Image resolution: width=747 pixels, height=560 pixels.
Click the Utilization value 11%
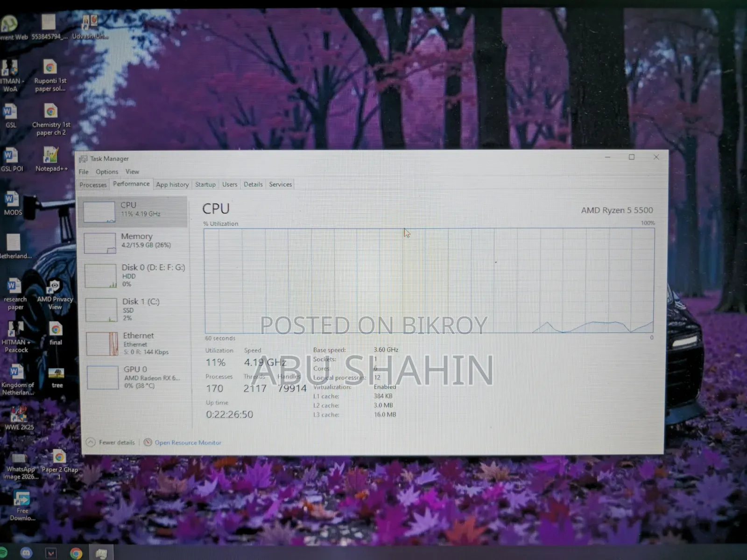[x=216, y=362]
